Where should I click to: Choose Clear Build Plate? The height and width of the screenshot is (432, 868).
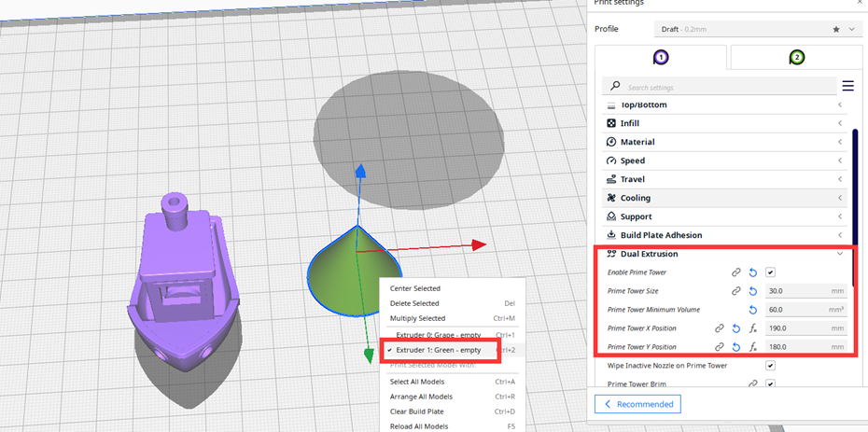[x=453, y=411]
